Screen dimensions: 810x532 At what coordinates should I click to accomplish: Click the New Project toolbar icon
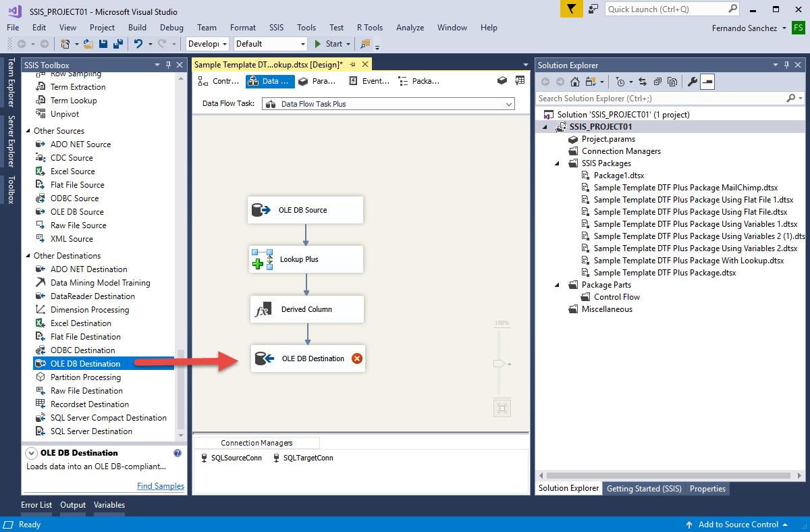click(x=65, y=44)
